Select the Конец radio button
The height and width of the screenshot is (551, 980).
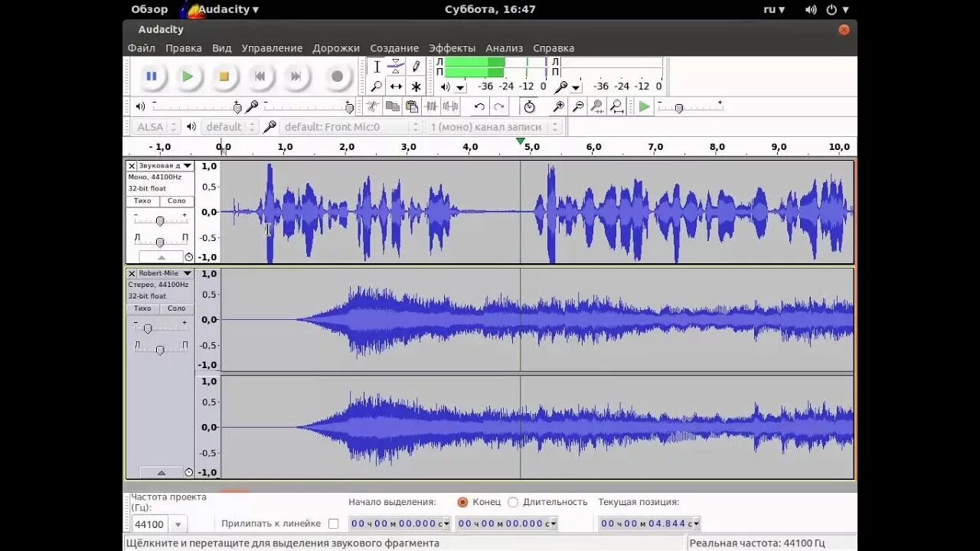[462, 502]
